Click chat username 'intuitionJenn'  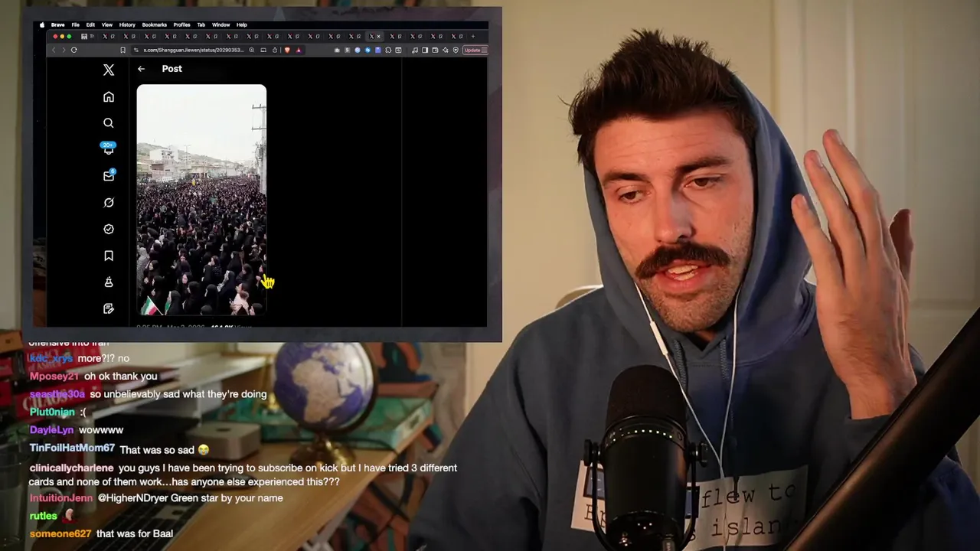click(x=60, y=498)
